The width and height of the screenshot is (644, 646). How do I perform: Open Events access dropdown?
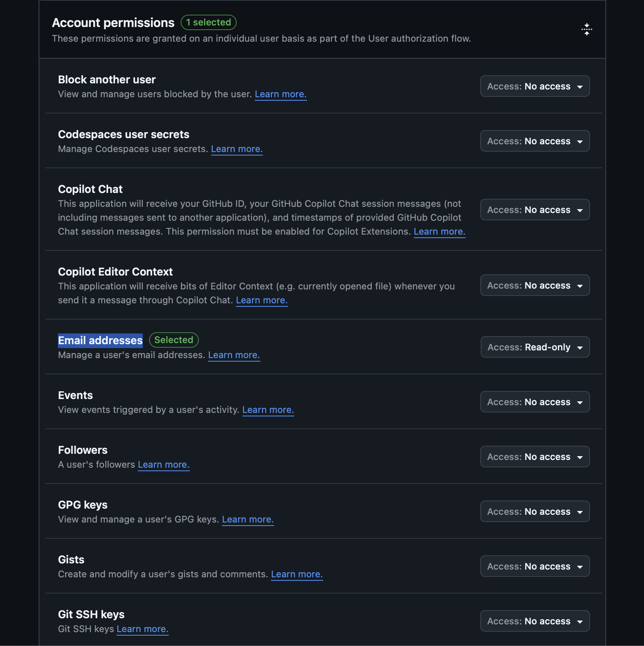(x=535, y=402)
